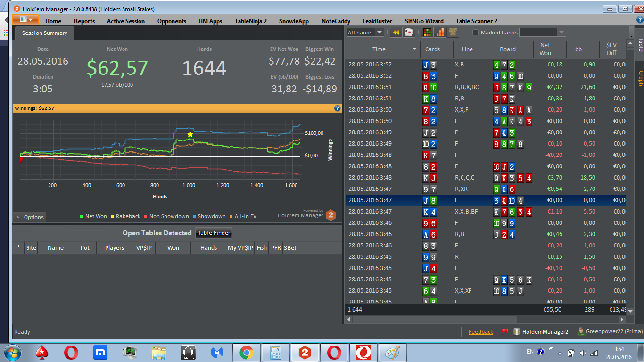The width and height of the screenshot is (644, 362).
Task: Open the orange application menu dropdown
Action: pyautogui.click(x=25, y=20)
